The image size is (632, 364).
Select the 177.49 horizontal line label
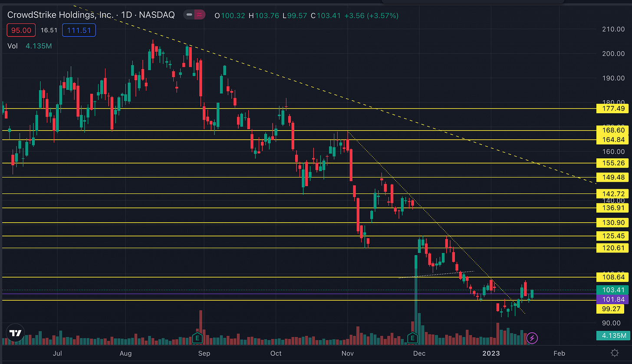pos(613,108)
